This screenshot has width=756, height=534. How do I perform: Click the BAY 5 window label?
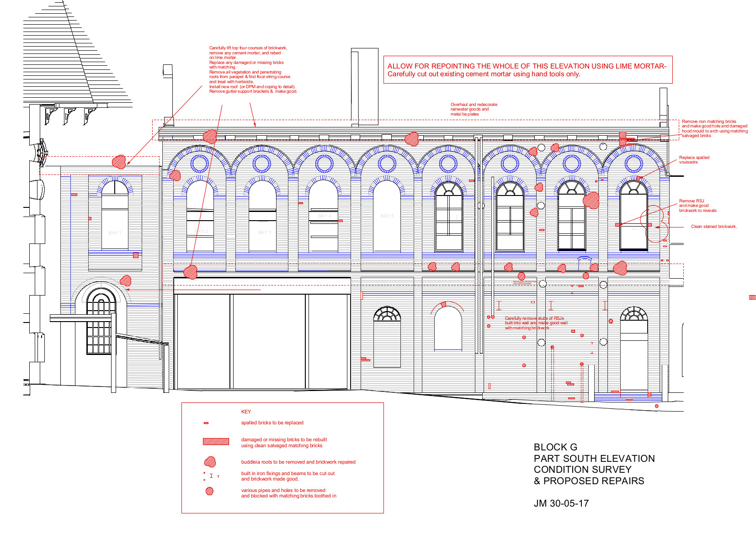tap(387, 216)
